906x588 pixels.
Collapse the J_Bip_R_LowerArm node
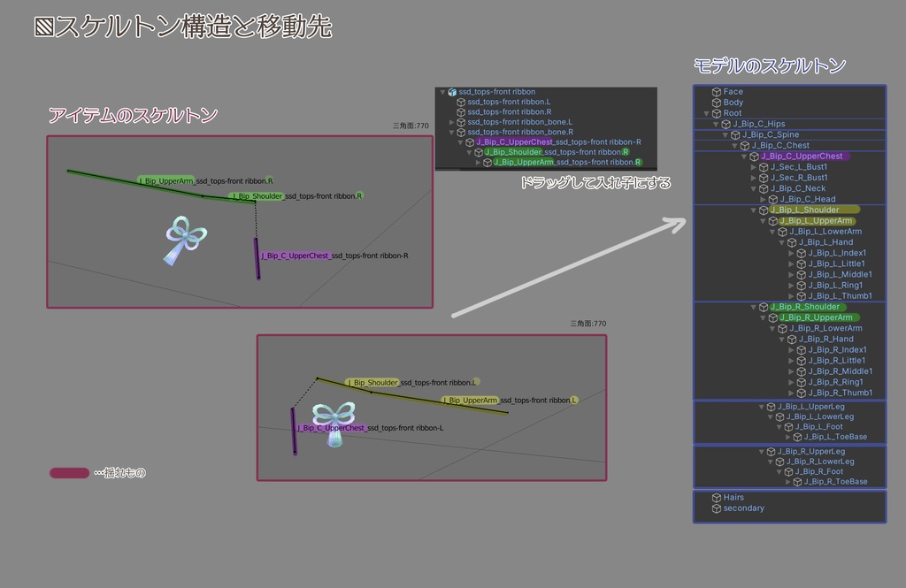(x=772, y=329)
